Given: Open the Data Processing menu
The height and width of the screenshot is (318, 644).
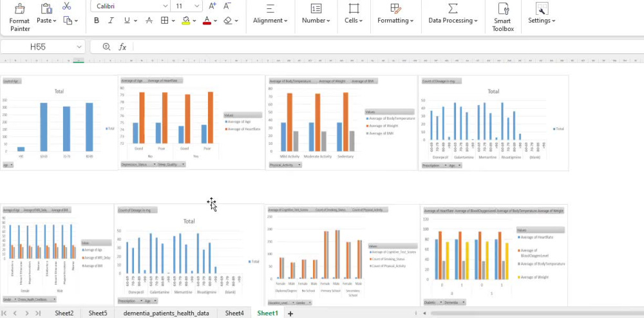Looking at the screenshot, I should pos(453,14).
